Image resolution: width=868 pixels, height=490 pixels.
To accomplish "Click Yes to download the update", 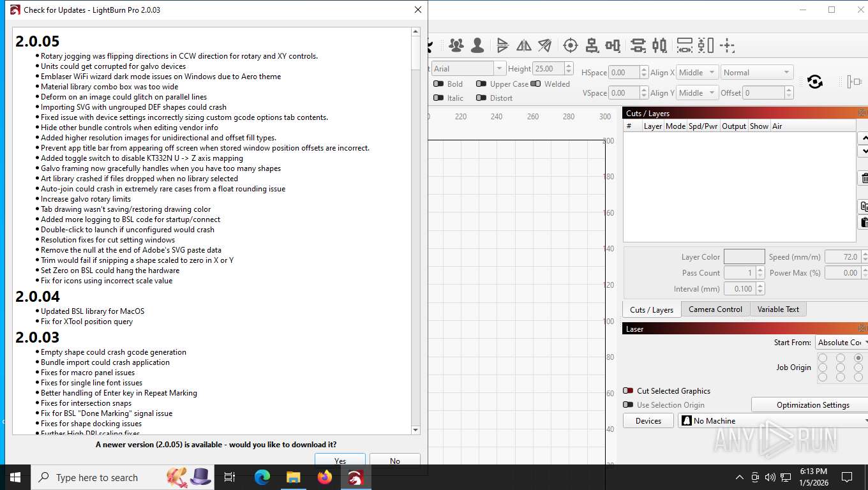I will click(340, 461).
